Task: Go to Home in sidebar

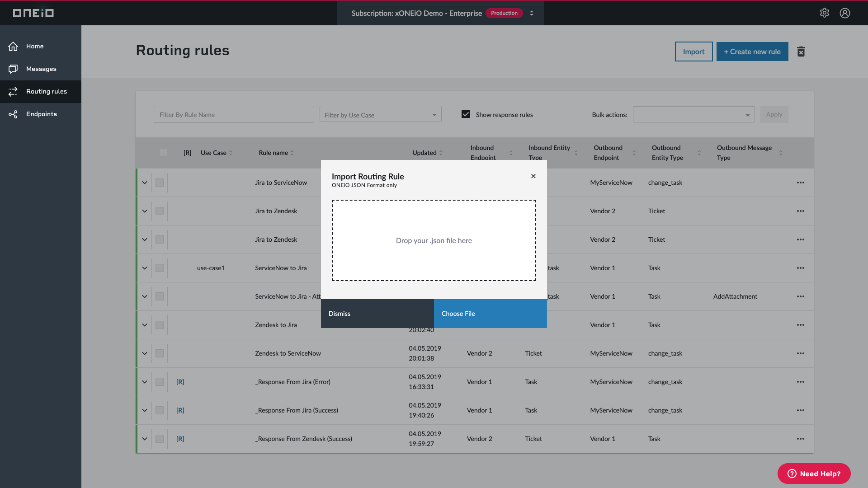Action: coord(41,46)
